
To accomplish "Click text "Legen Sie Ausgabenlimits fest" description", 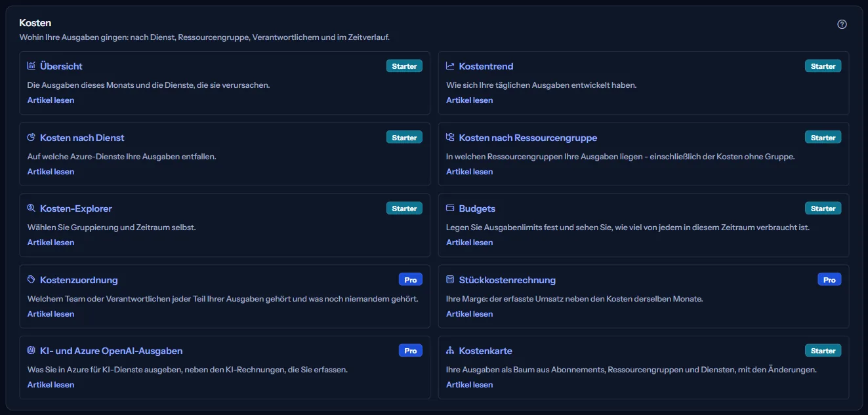I will [x=628, y=227].
